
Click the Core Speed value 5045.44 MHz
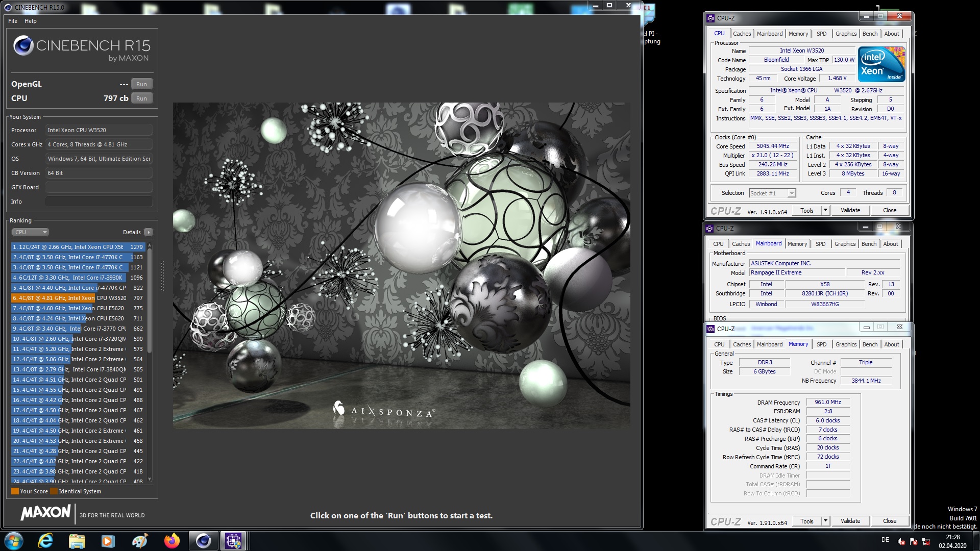773,146
